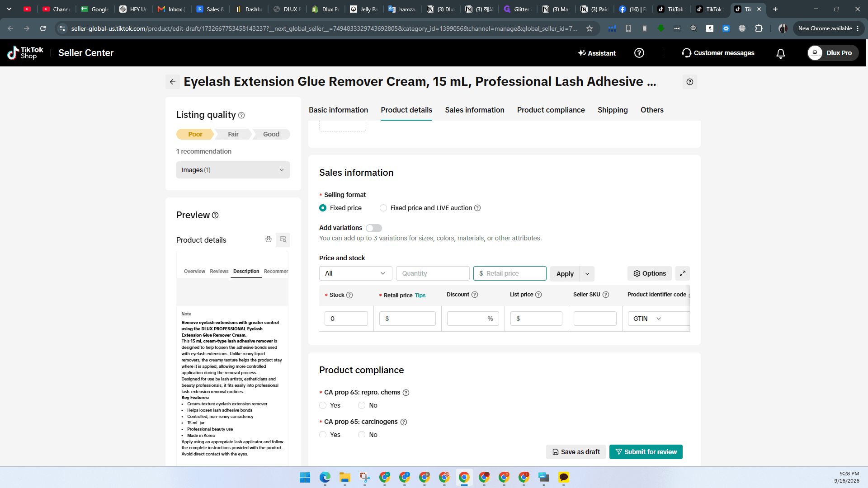
Task: Open retail price Tips link
Action: coord(420,296)
